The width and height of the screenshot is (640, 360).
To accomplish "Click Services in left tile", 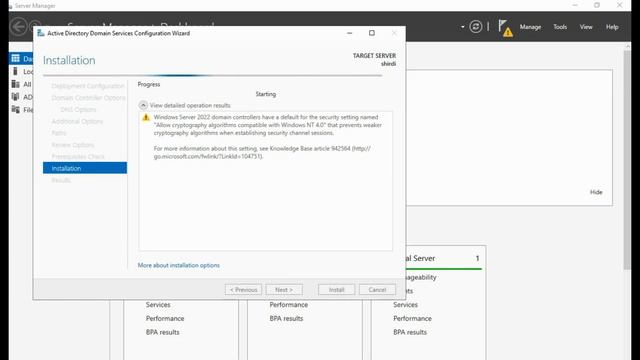I will pyautogui.click(x=158, y=305).
